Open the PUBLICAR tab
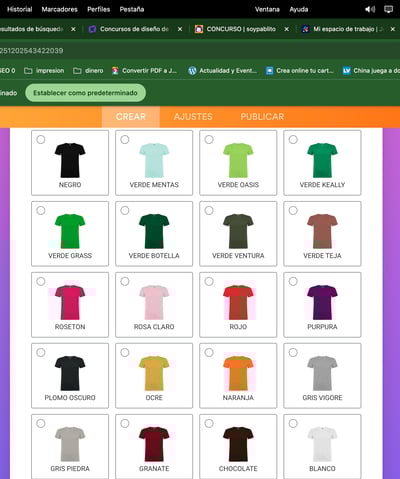The image size is (400, 479). tap(262, 117)
